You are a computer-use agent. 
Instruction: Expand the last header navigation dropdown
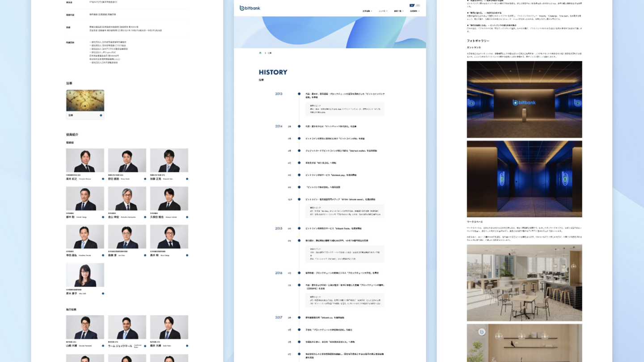click(415, 11)
